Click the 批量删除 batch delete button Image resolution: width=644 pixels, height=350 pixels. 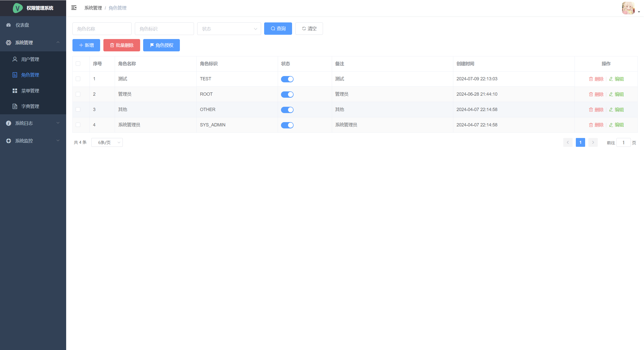(x=122, y=45)
